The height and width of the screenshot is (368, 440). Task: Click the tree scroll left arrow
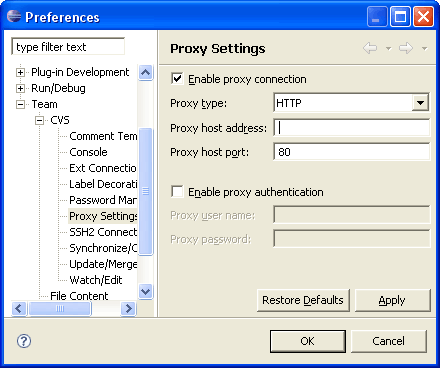19,308
